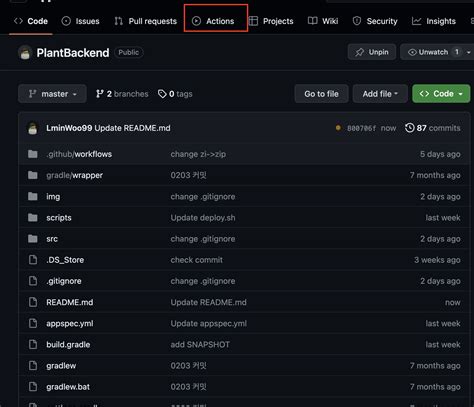This screenshot has width=474, height=407.
Task: Click the PlantBackend repository avatar
Action: [x=25, y=53]
